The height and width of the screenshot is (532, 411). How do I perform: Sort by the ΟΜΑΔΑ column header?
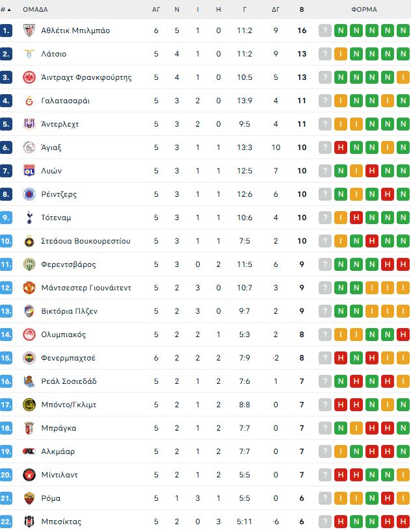coord(35,10)
